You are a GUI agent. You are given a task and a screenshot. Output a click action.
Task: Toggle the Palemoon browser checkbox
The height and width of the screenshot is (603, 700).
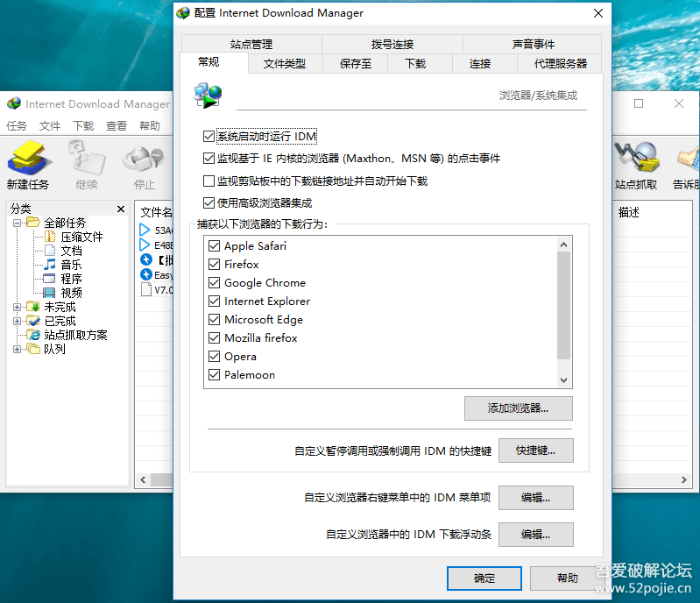[x=215, y=374]
